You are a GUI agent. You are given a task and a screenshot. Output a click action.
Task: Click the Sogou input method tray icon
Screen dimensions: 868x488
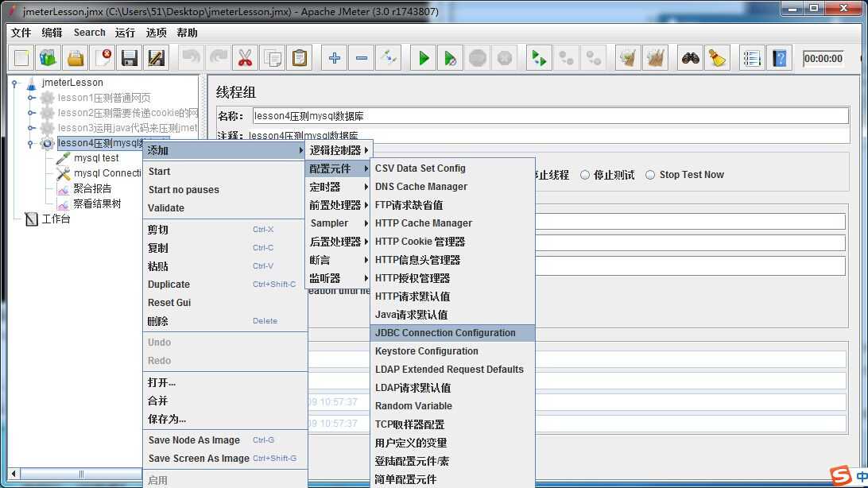(x=840, y=476)
